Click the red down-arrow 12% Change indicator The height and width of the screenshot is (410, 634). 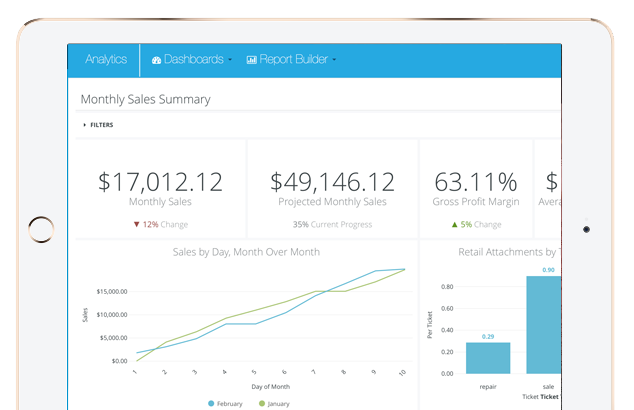coord(161,224)
